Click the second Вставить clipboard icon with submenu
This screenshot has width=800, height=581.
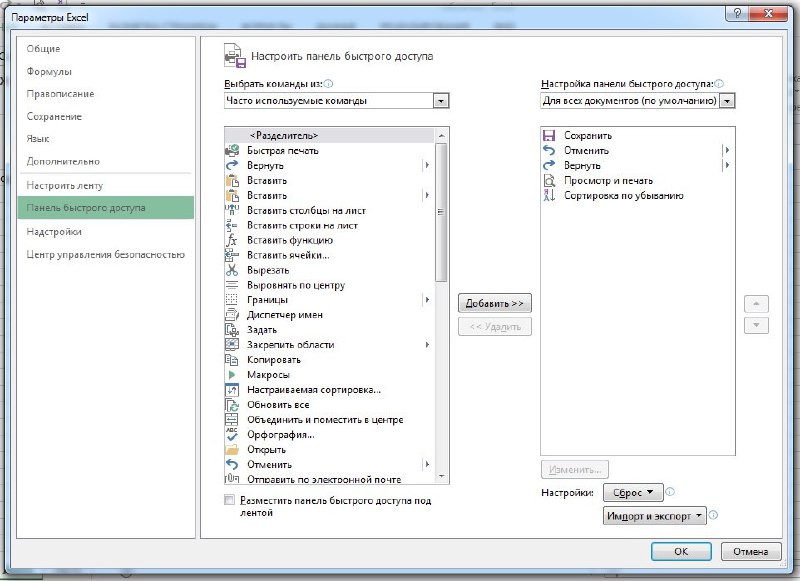pos(232,195)
